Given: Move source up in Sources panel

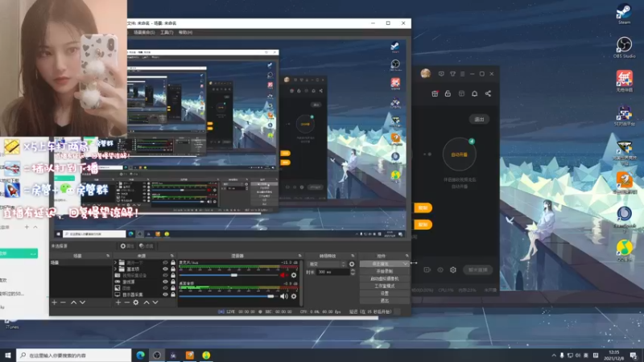Looking at the screenshot, I should [147, 302].
